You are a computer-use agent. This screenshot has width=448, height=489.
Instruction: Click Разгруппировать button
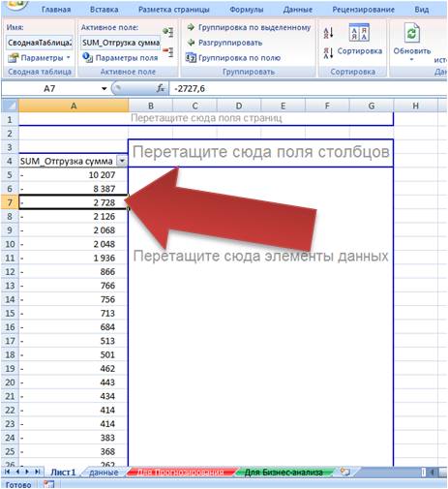[224, 43]
